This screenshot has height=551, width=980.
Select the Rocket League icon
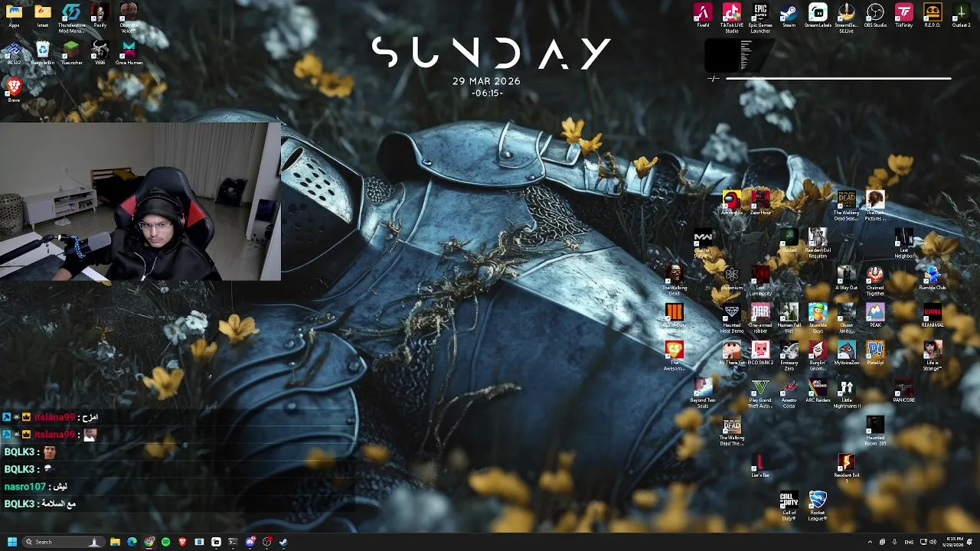818,505
